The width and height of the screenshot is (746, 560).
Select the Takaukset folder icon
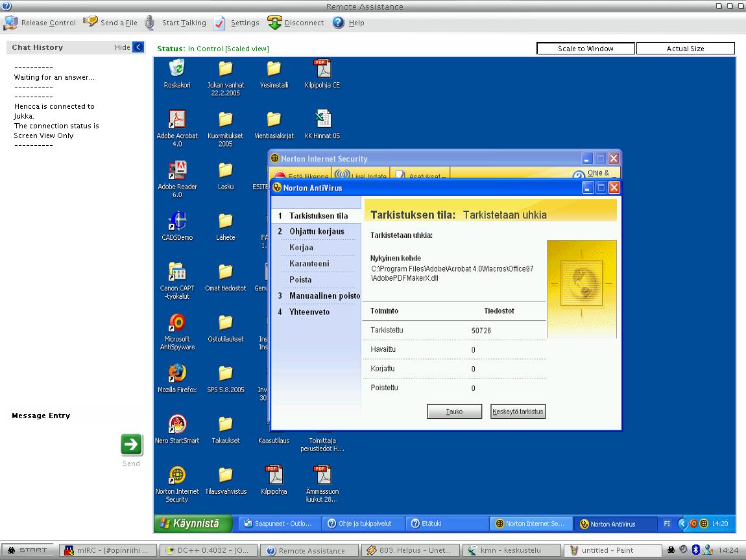pos(226,430)
